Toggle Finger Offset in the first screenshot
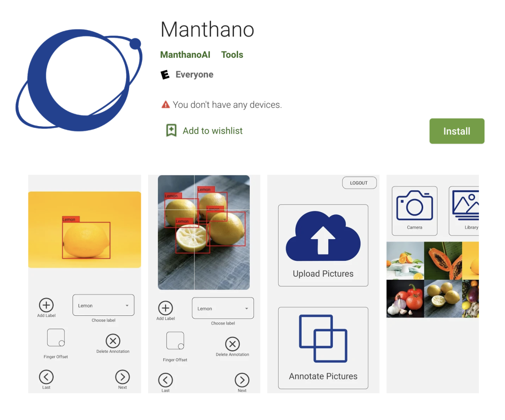The width and height of the screenshot is (505, 420). tap(56, 338)
